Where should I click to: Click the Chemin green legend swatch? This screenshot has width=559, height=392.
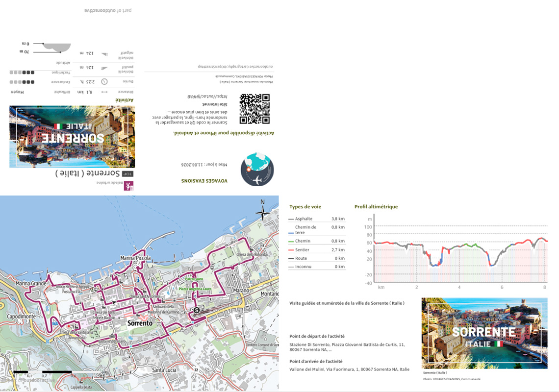point(291,242)
